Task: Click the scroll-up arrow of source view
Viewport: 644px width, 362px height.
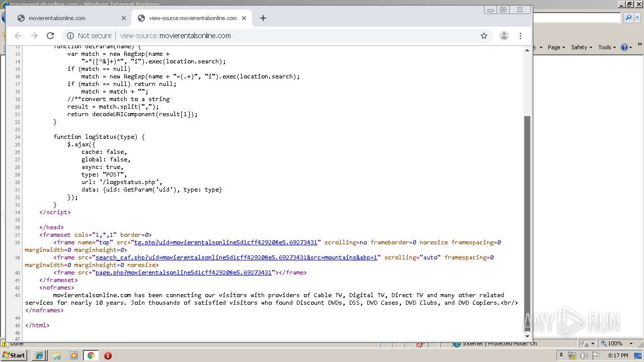Action: [x=527, y=50]
